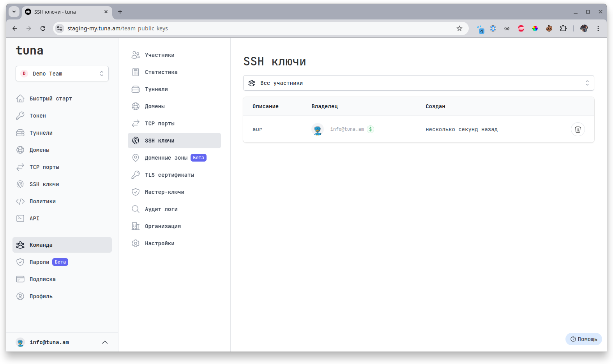Click the green dollar badge by owner
The height and width of the screenshot is (364, 613).
[370, 129]
